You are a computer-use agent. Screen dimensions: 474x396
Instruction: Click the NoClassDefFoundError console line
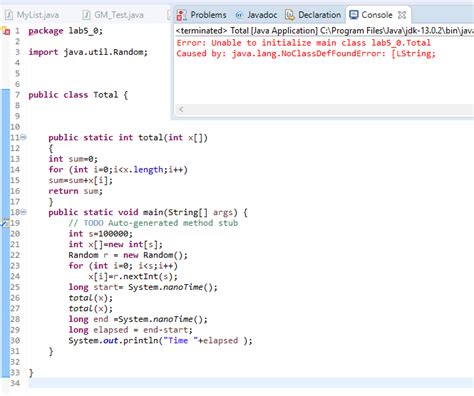306,53
